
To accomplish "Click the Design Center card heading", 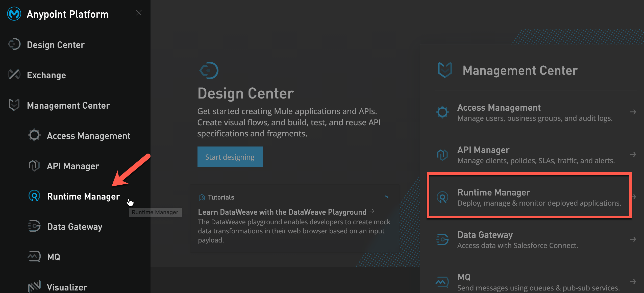I will pyautogui.click(x=246, y=93).
